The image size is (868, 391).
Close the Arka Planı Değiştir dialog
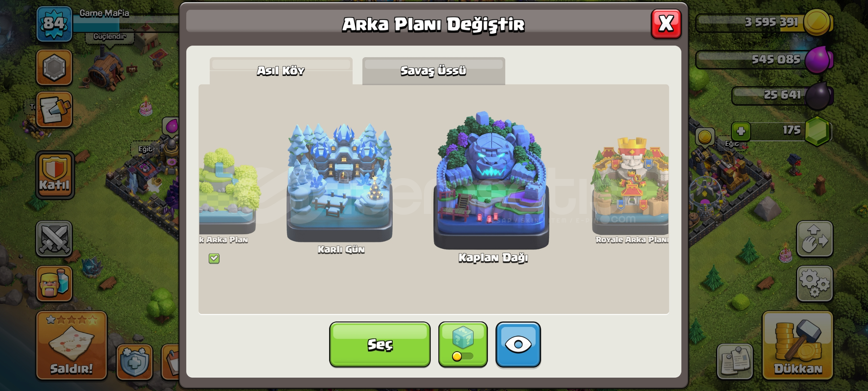click(x=666, y=24)
